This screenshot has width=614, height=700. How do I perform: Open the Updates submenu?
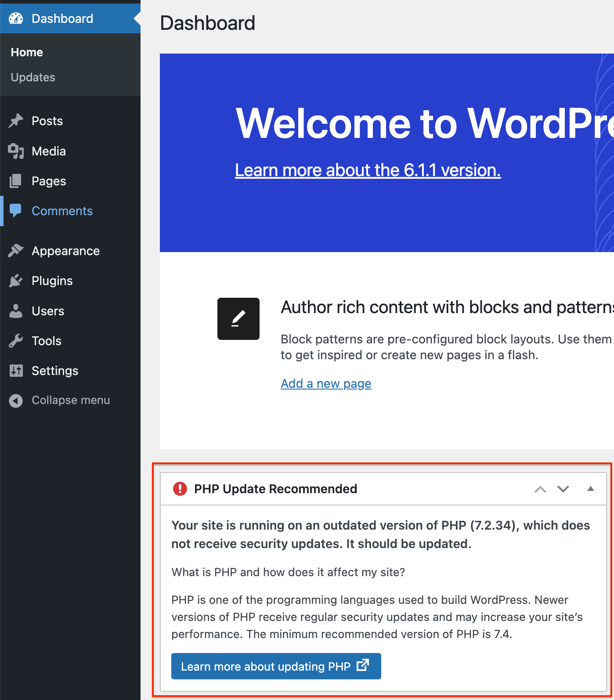[33, 77]
